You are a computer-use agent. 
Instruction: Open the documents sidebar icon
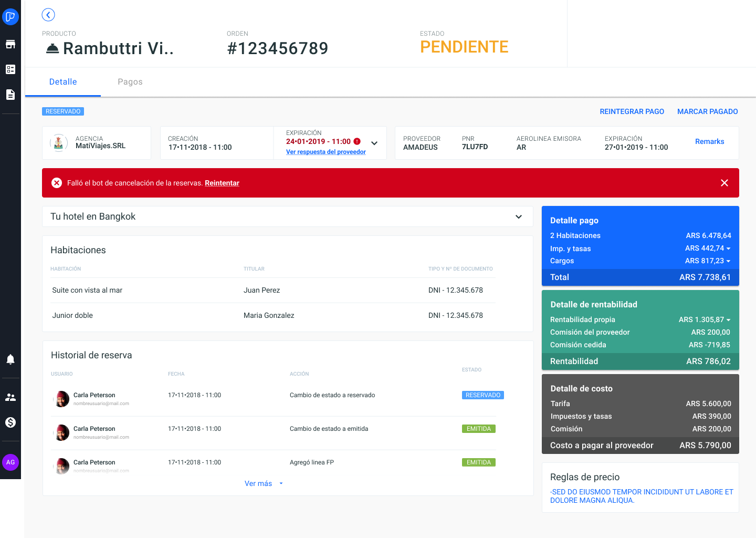pyautogui.click(x=10, y=95)
